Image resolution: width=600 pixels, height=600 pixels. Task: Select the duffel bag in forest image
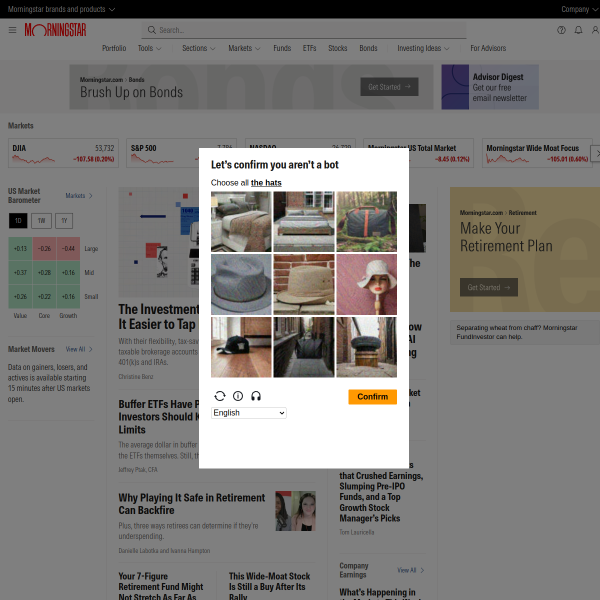[367, 222]
